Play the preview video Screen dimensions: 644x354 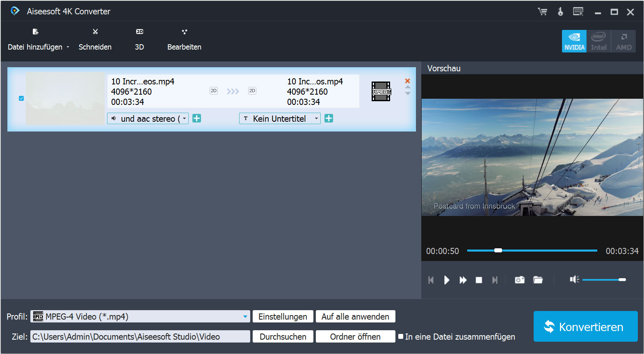447,280
